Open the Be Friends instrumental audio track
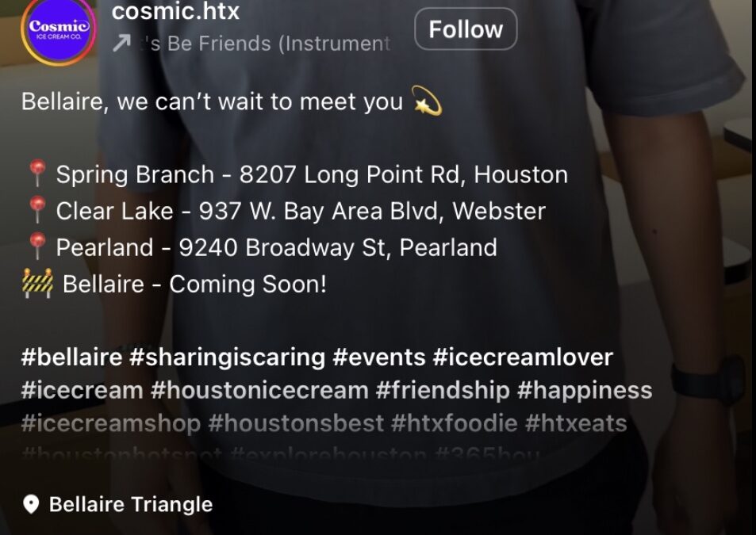Viewport: 756px width, 535px height. [265, 44]
